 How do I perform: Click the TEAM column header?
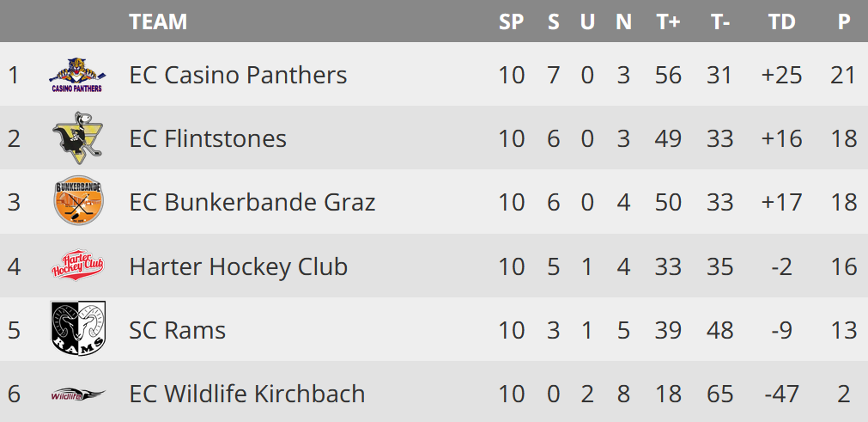pyautogui.click(x=158, y=21)
